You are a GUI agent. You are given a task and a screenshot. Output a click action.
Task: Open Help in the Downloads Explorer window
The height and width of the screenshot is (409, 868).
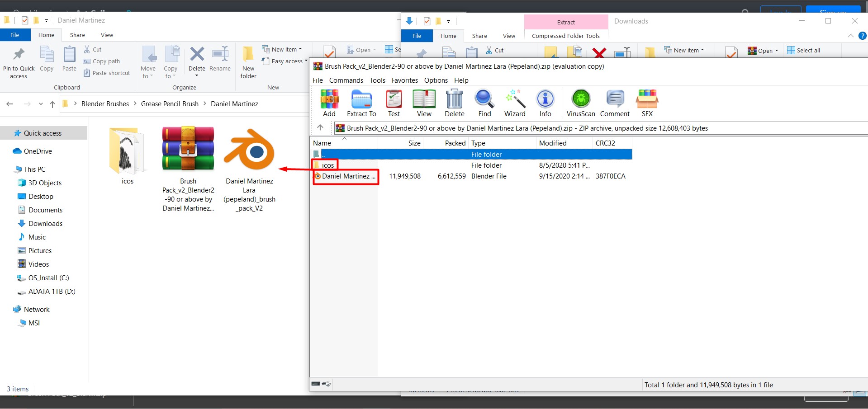coord(863,36)
